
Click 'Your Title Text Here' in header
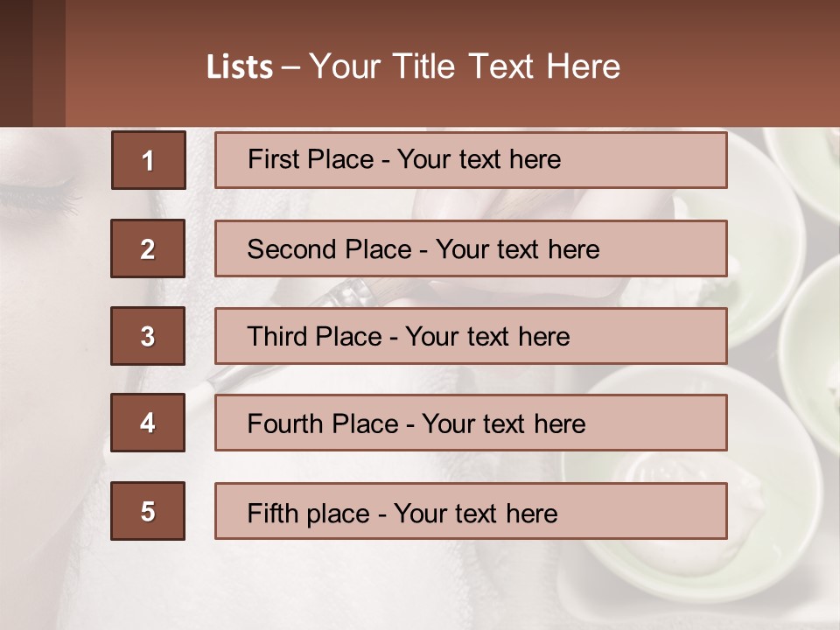465,66
